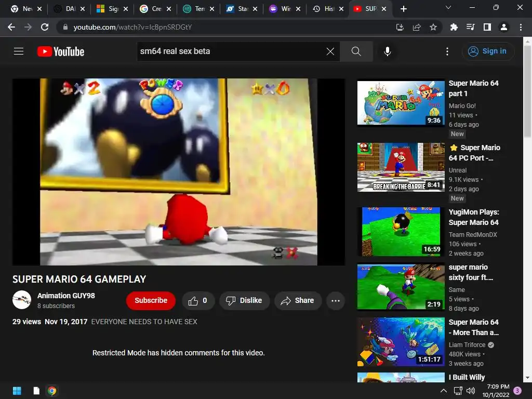Open more actions ellipsis under video
Viewport: 532px width, 399px height.
[x=335, y=300]
